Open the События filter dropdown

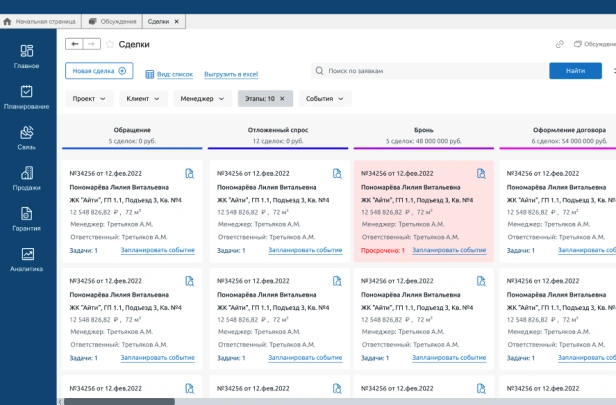coord(324,98)
